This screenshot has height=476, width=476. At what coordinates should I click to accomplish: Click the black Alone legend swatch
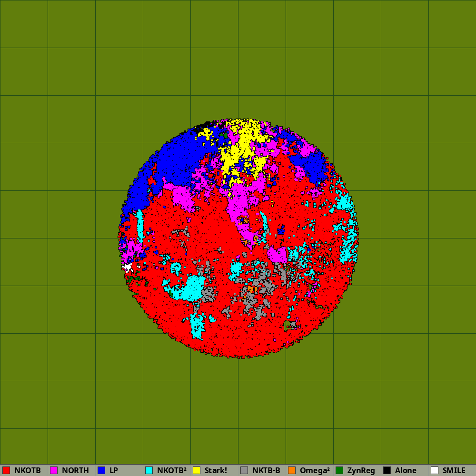[x=387, y=470]
